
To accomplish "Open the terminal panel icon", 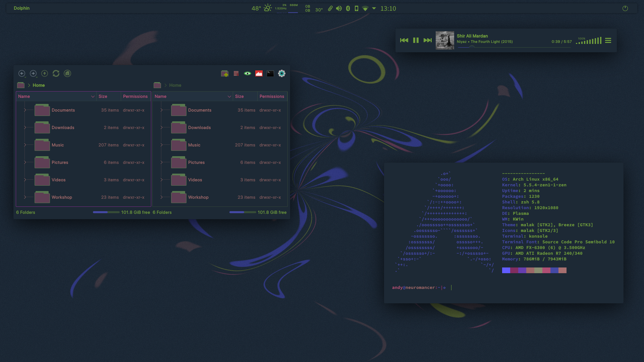I will 270,73.
